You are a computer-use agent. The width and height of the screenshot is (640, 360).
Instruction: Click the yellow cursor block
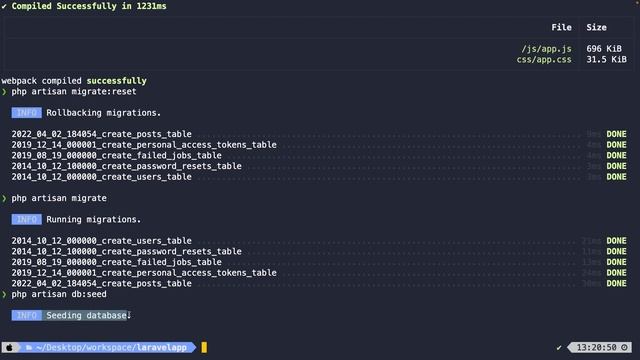(204, 347)
